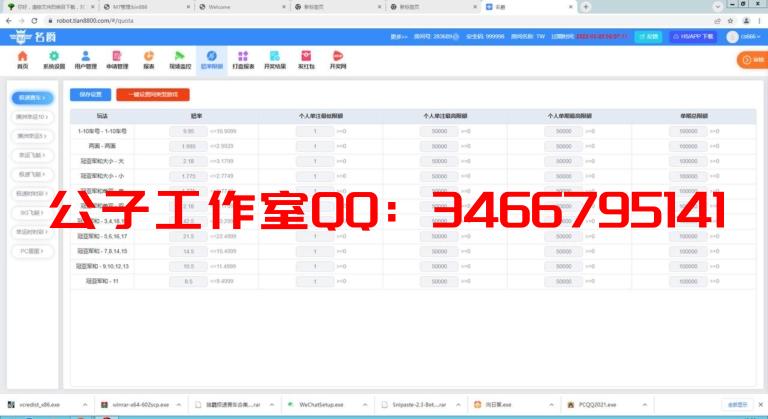This screenshot has width=768, height=419.
Task: Click the cyan 配额 header button
Action: (x=648, y=37)
